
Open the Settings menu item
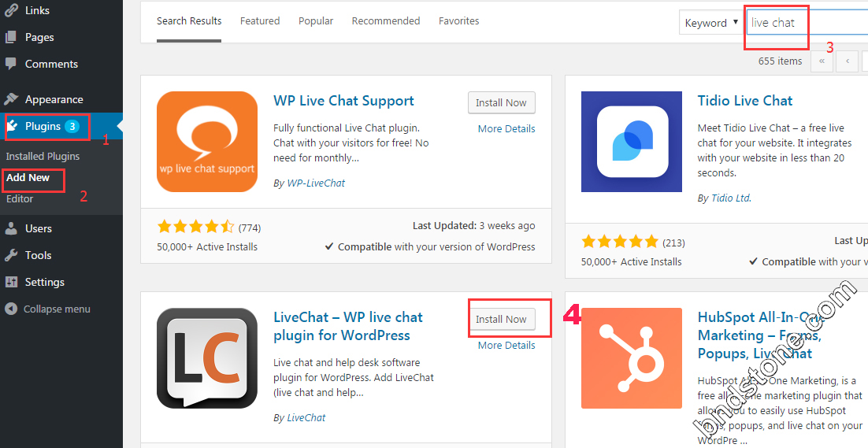[x=44, y=282]
